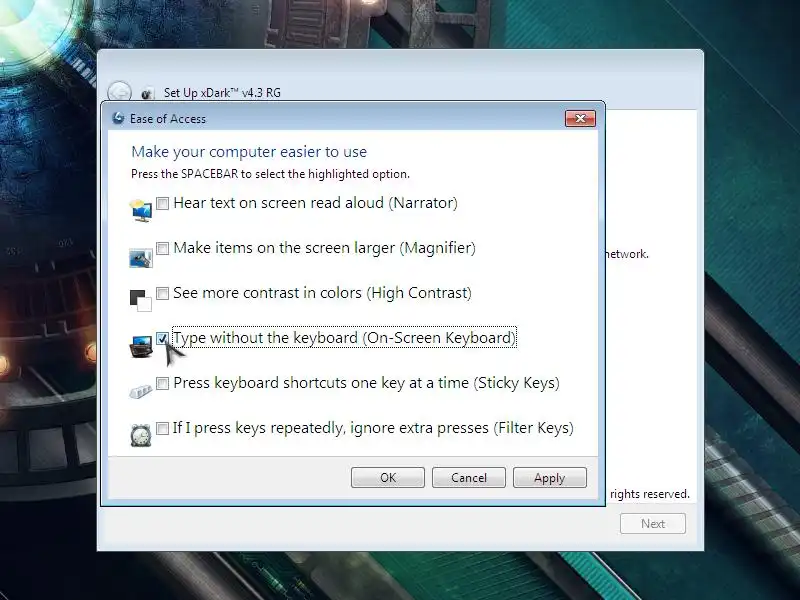Click the Next button in setup window
This screenshot has height=600, width=800.
pos(653,523)
